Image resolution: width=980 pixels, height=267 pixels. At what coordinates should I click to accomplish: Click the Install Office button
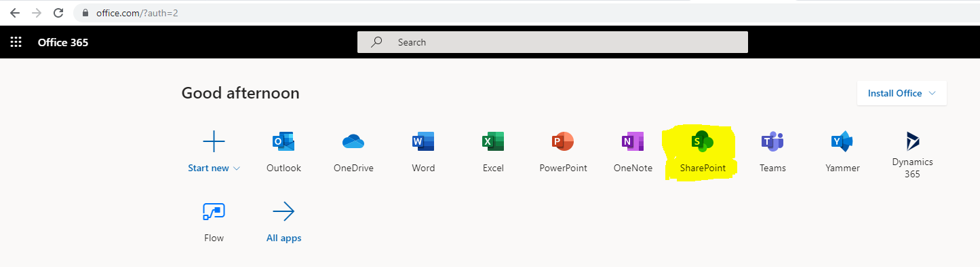[901, 93]
